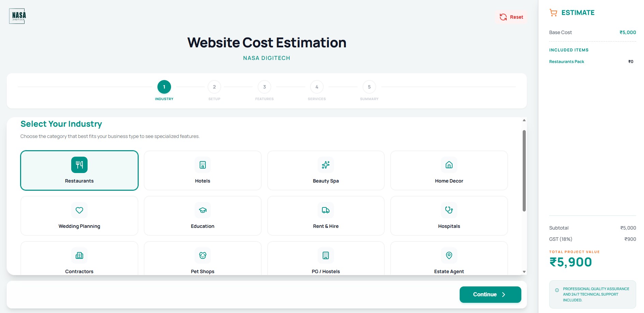Select the Education graduation cap icon
Screen dimensions: 644x313
[x=202, y=210]
